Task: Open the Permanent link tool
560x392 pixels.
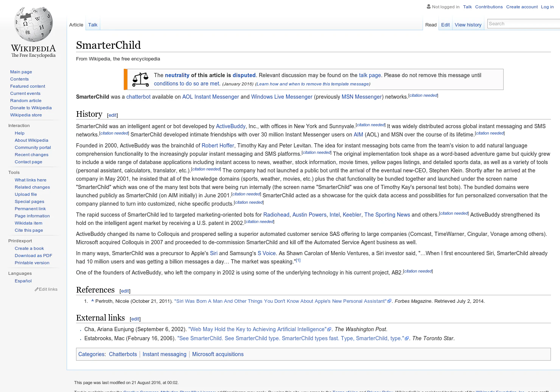Action: click(x=30, y=209)
